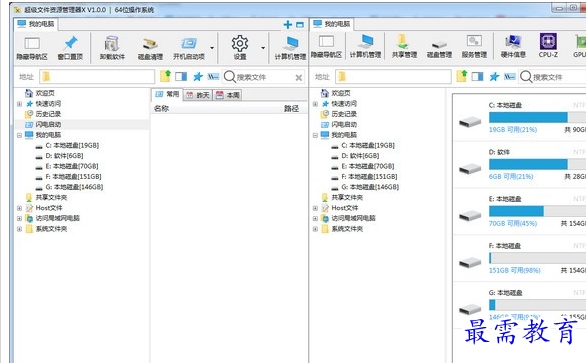Click 隐藏导航区 icon in left pane toolbar
This screenshot has height=363, width=586.
[x=32, y=48]
